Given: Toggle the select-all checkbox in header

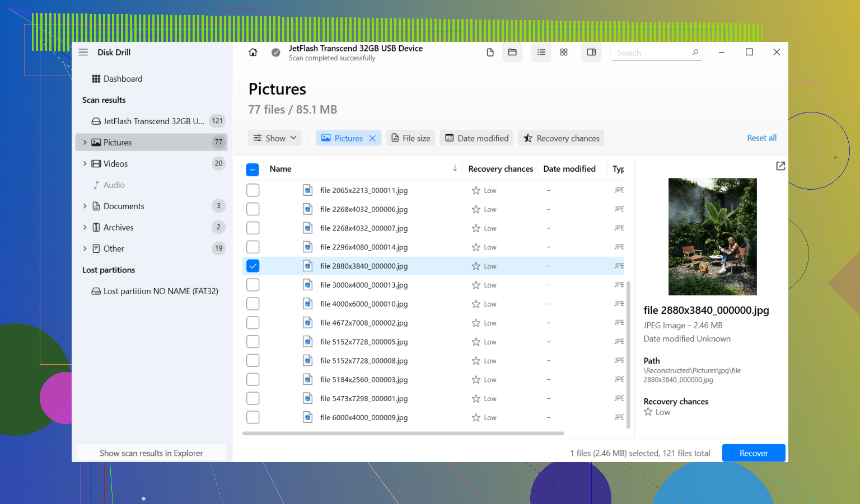Looking at the screenshot, I should [x=253, y=169].
